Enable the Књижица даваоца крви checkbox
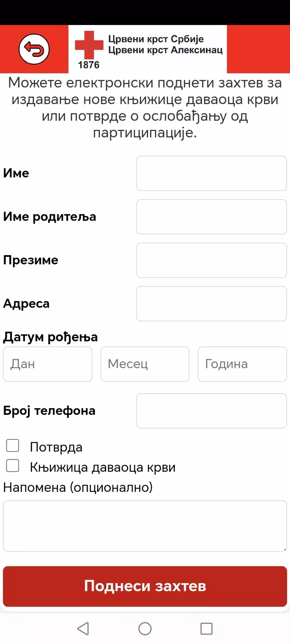The image size is (290, 644). click(x=13, y=466)
